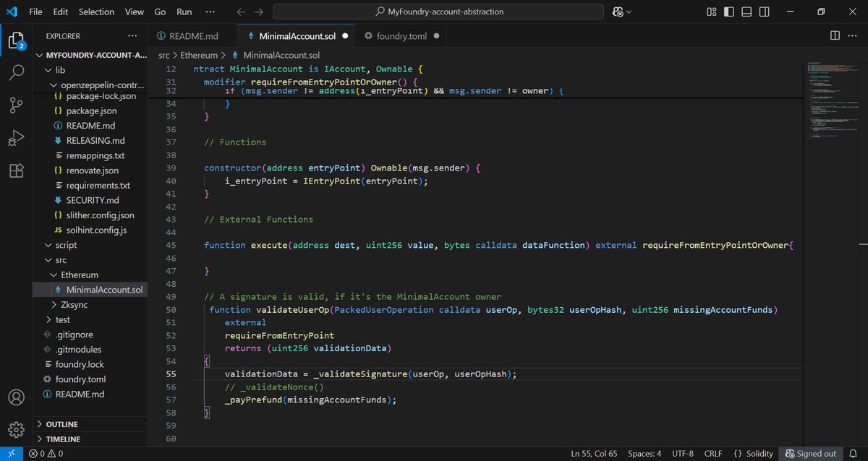Open slither.config.json in the file tree
868x461 pixels.
tap(100, 215)
